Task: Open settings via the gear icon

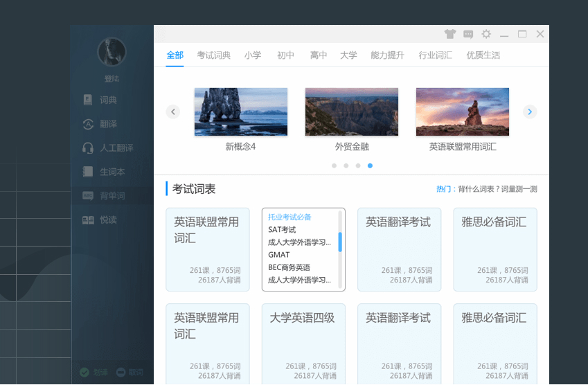Action: tap(486, 34)
